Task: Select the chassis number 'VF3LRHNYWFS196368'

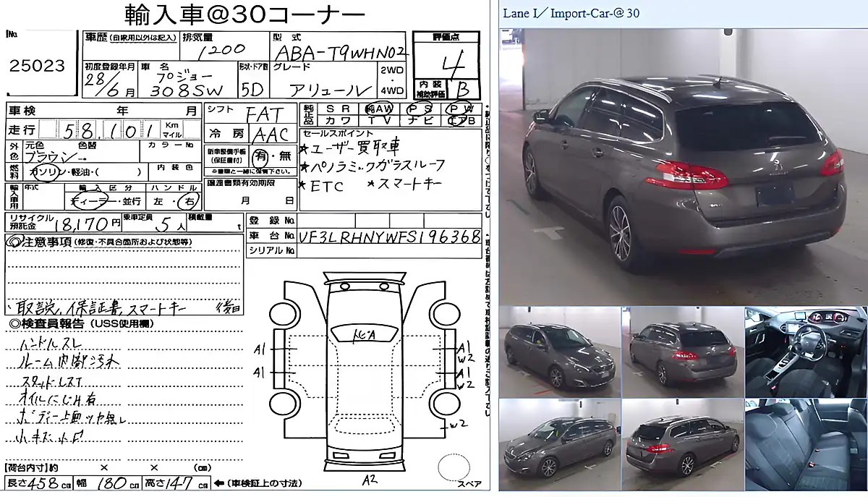Action: (x=391, y=237)
